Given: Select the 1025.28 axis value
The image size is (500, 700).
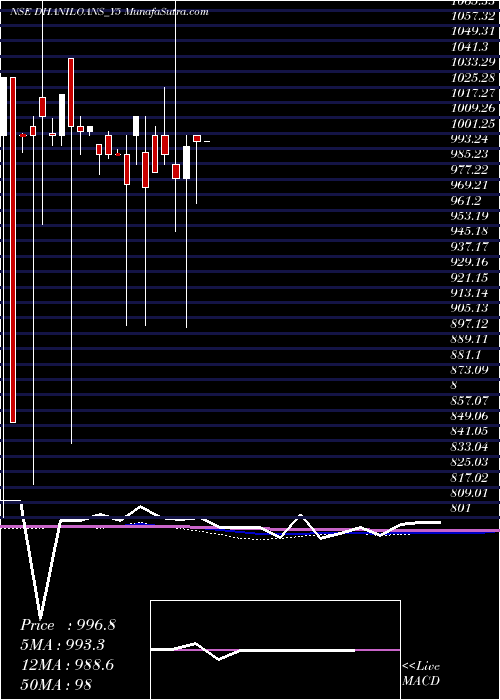Looking at the screenshot, I should (473, 77).
